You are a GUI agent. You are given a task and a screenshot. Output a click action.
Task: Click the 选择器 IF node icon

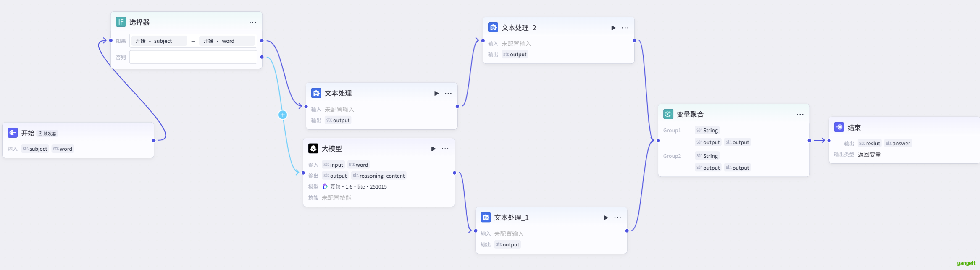121,22
